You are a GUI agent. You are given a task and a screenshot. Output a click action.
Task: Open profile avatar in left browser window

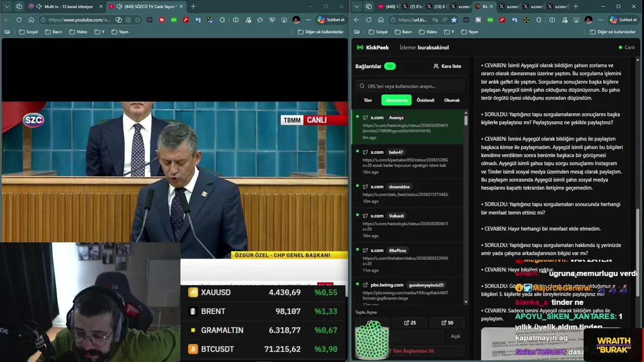pos(296,20)
